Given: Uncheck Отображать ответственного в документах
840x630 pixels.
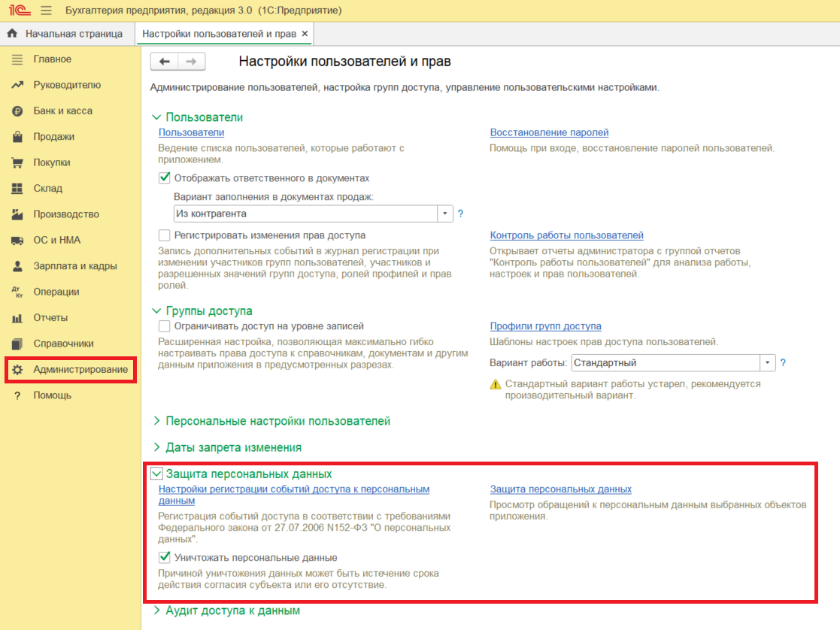Looking at the screenshot, I should click(x=165, y=178).
